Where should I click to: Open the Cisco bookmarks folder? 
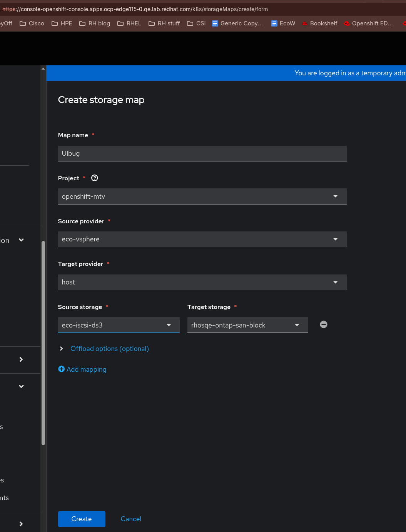tap(32, 23)
